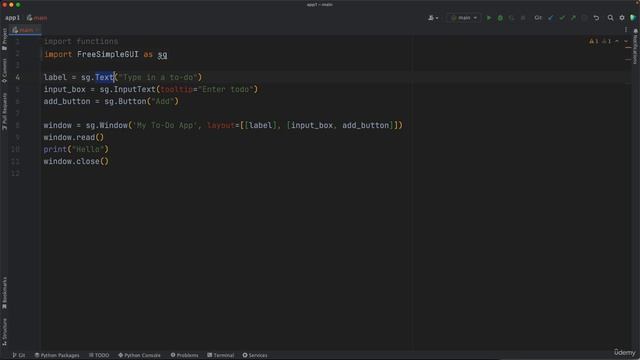640x360 pixels.
Task: Click the tooltip parameter name
Action: click(176, 89)
